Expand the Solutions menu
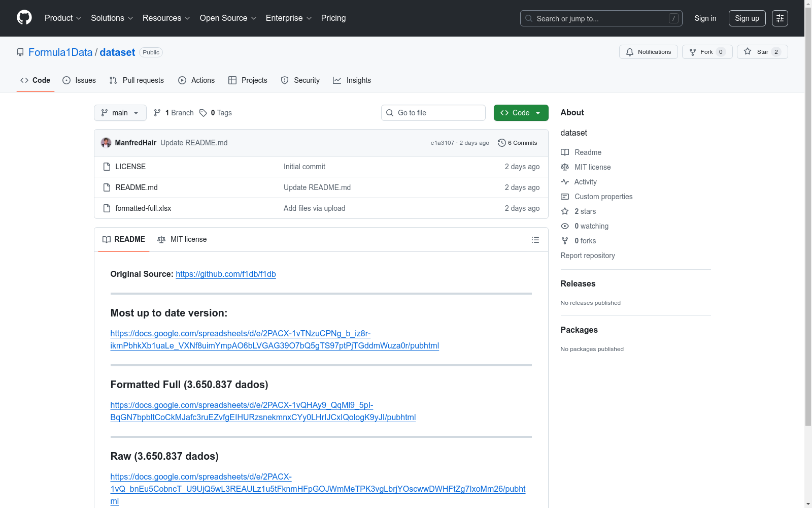The image size is (812, 508). click(x=112, y=18)
